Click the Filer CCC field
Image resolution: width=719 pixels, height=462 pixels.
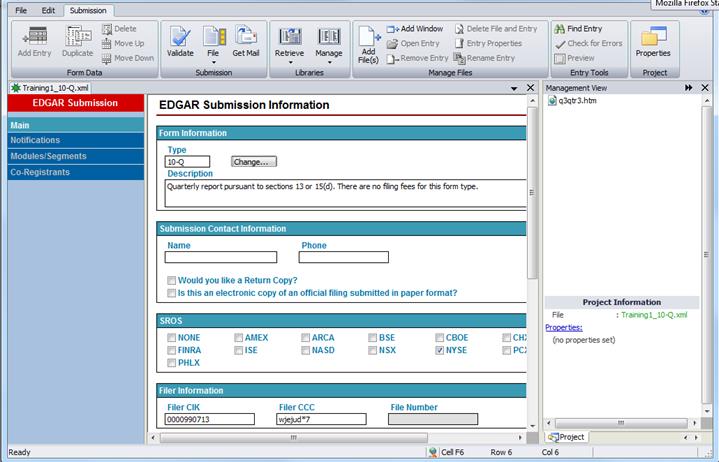tap(321, 419)
